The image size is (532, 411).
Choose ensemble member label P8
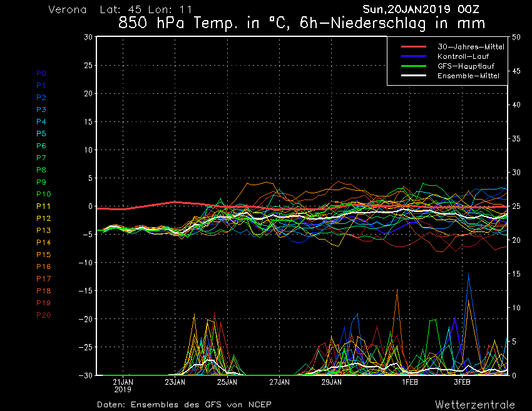click(41, 170)
